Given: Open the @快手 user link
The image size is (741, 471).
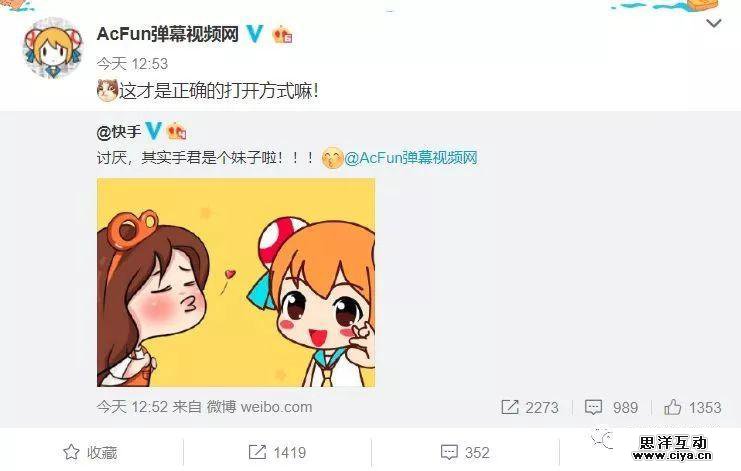Looking at the screenshot, I should tap(119, 132).
